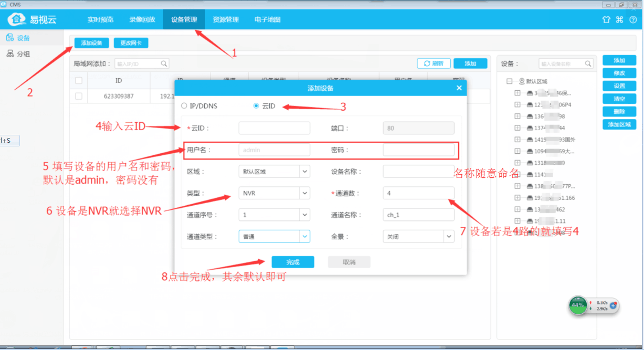Image resolution: width=644 pixels, height=350 pixels.
Task: Focus the 通道数 field containing 4
Action: click(419, 193)
